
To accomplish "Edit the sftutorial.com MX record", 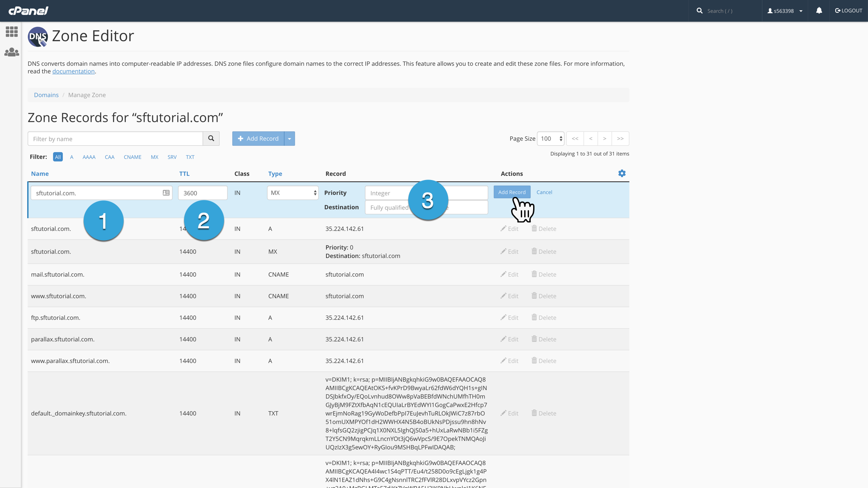I will (509, 252).
